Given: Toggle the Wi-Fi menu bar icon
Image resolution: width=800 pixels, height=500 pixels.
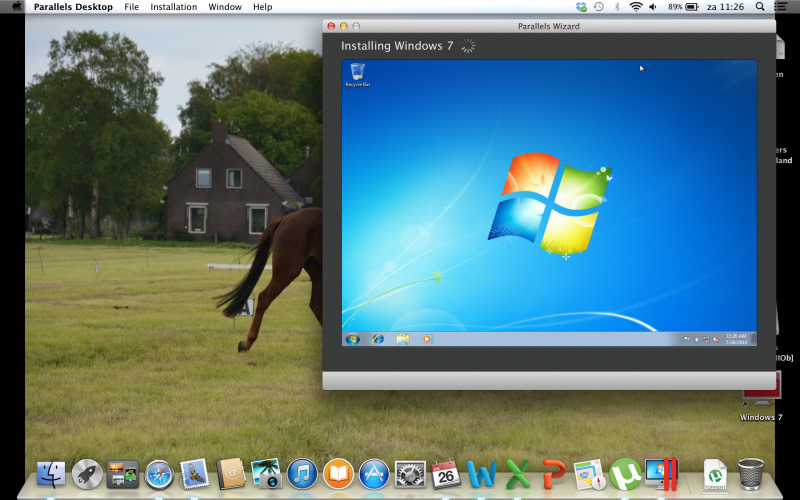Looking at the screenshot, I should pyautogui.click(x=635, y=7).
